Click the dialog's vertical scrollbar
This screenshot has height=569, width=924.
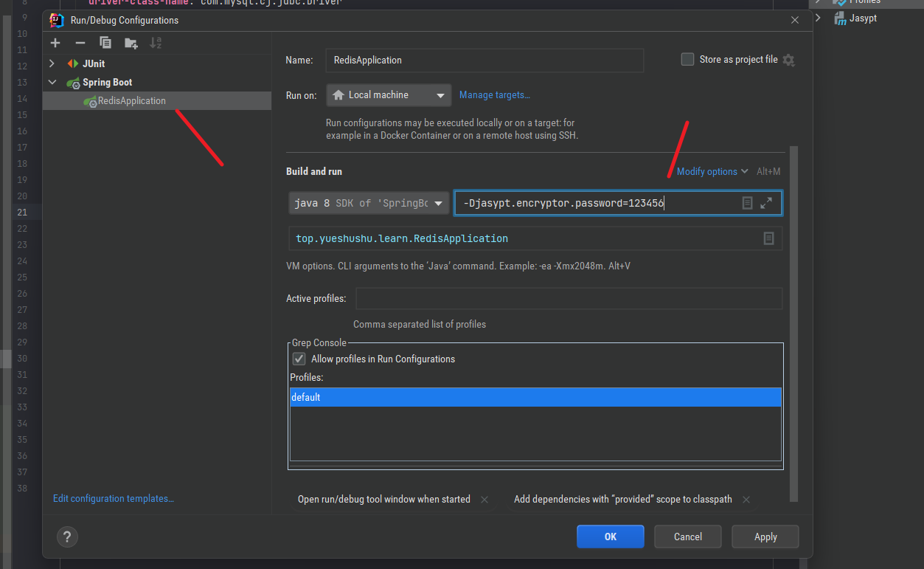tap(793, 325)
